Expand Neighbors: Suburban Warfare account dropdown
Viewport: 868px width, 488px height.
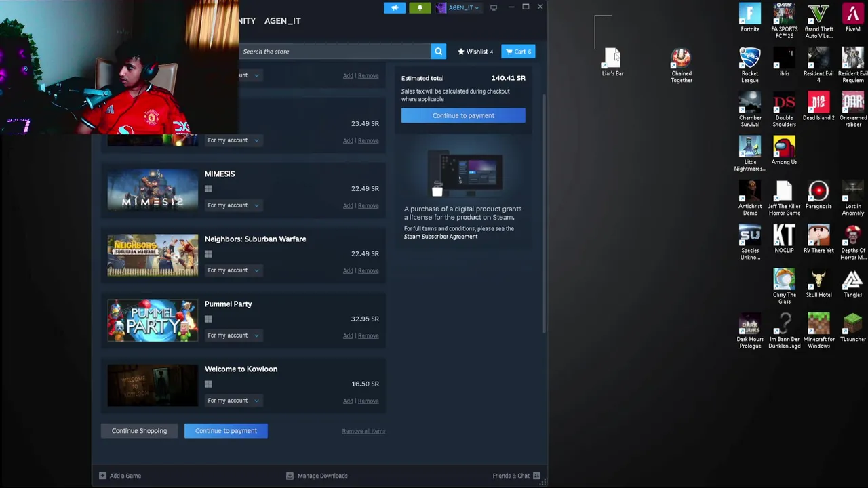[x=233, y=270]
